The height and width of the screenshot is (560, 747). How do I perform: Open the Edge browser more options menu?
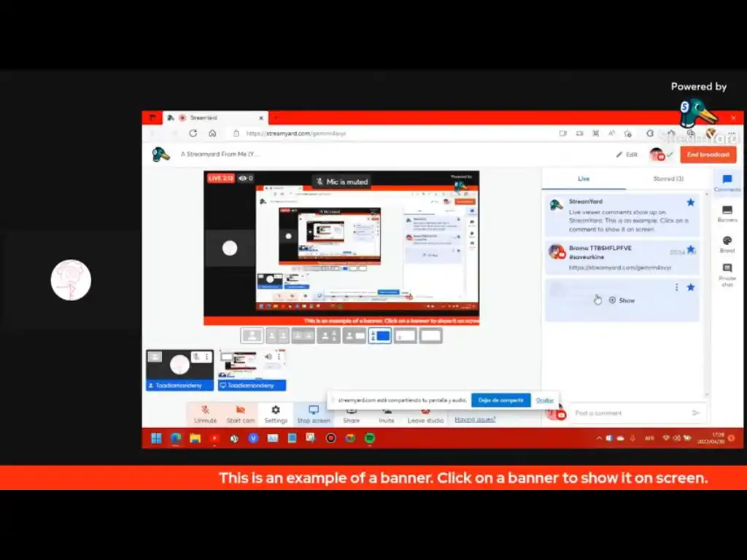[732, 133]
